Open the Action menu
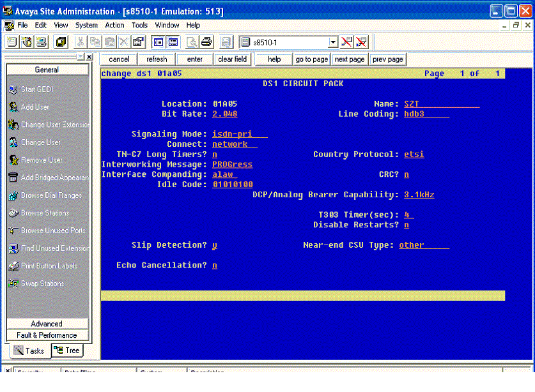 coord(114,26)
